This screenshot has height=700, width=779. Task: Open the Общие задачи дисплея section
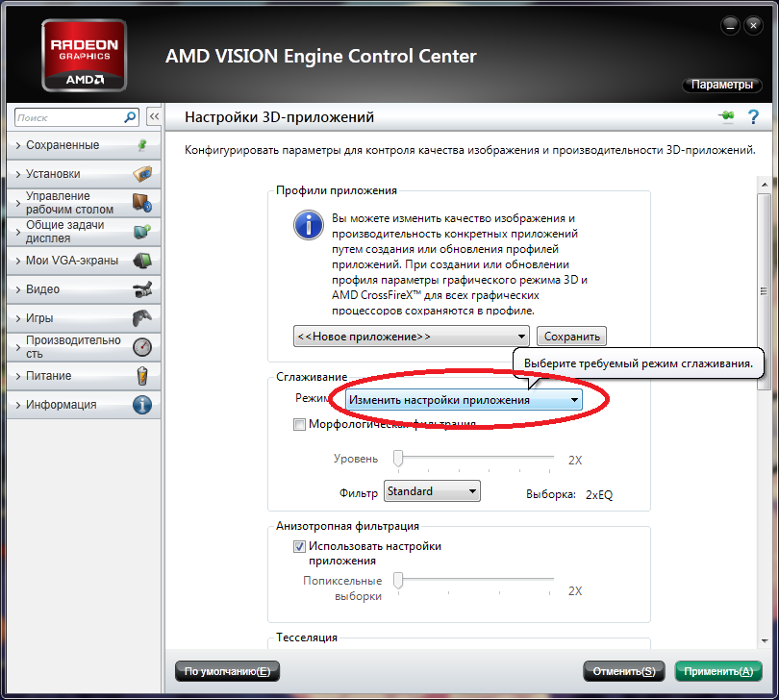84,232
